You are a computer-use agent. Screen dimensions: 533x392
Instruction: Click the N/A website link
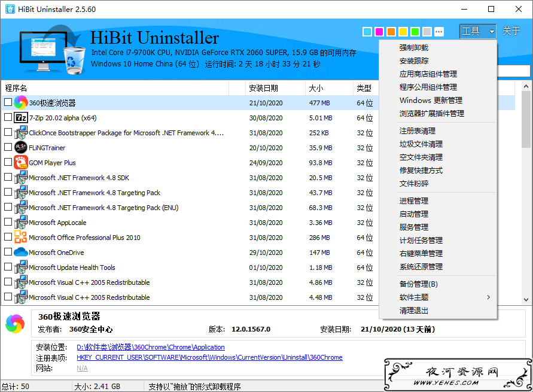[82, 368]
